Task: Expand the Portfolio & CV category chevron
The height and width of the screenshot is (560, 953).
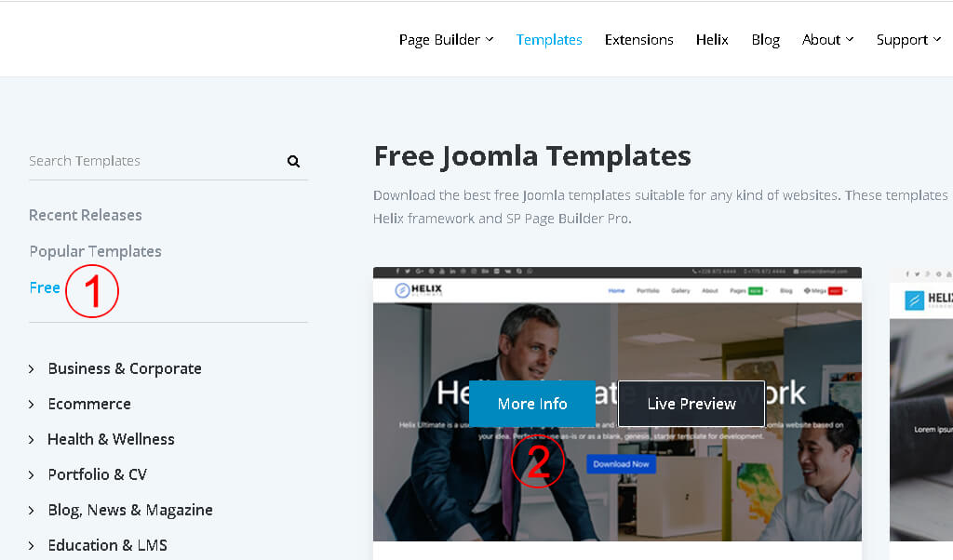Action: pyautogui.click(x=32, y=474)
